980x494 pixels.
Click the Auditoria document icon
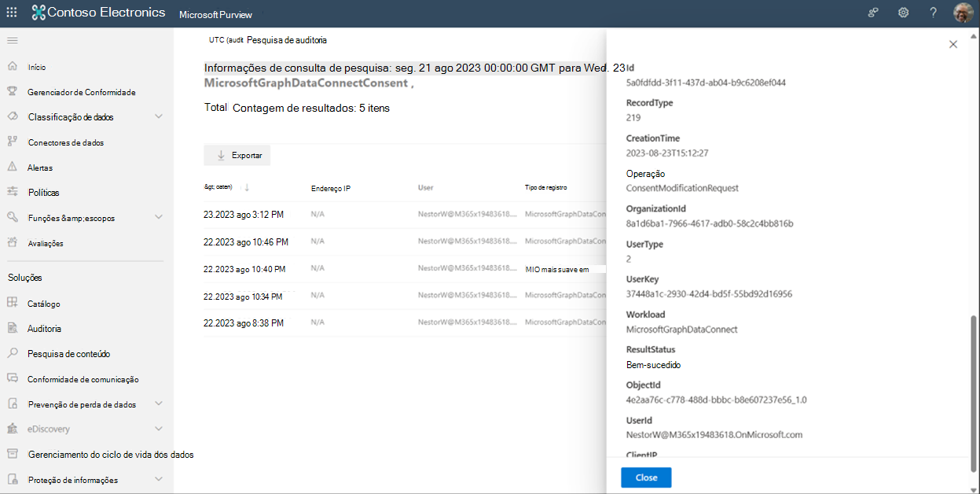[12, 328]
